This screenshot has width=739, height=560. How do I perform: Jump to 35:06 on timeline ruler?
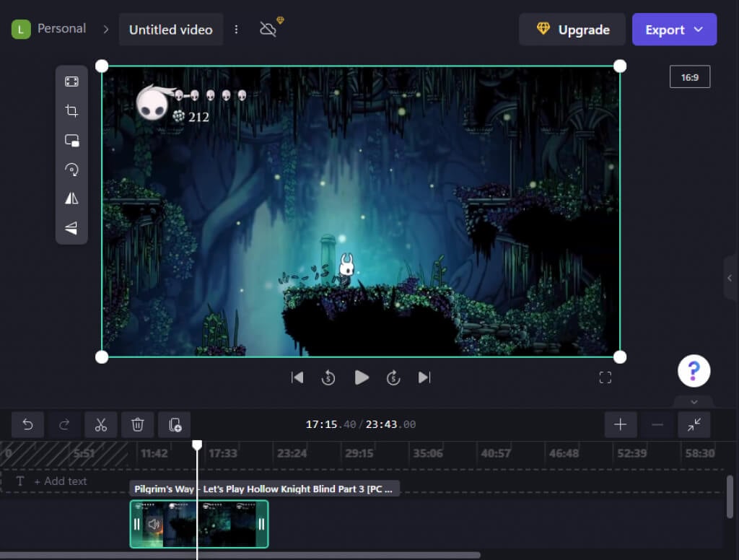[427, 453]
